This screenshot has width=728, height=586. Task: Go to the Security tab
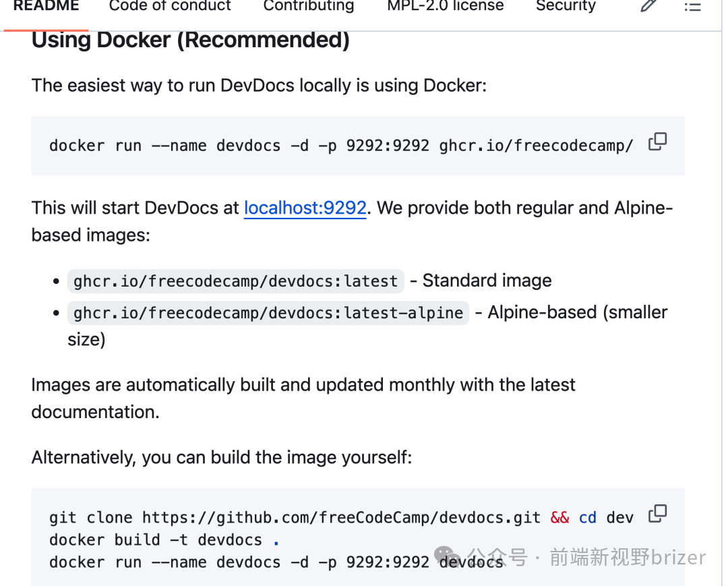[566, 6]
